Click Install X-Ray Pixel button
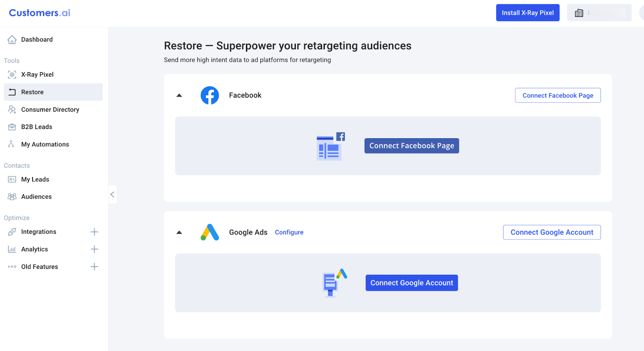644x351 pixels. [528, 13]
